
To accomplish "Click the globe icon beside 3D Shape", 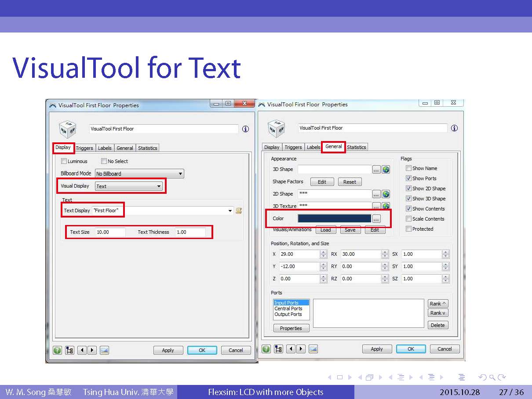I will pos(386,169).
